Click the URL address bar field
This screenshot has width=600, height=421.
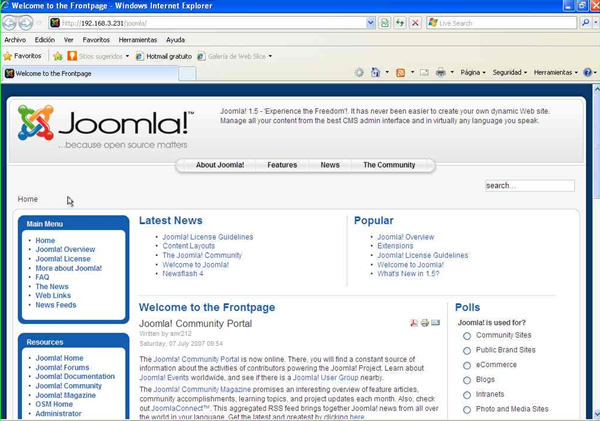(213, 23)
